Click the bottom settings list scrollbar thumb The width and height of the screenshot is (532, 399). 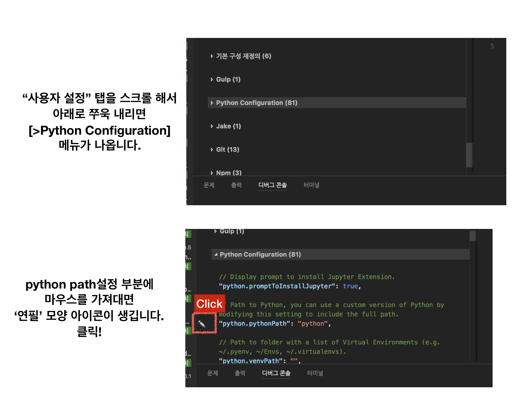473,236
